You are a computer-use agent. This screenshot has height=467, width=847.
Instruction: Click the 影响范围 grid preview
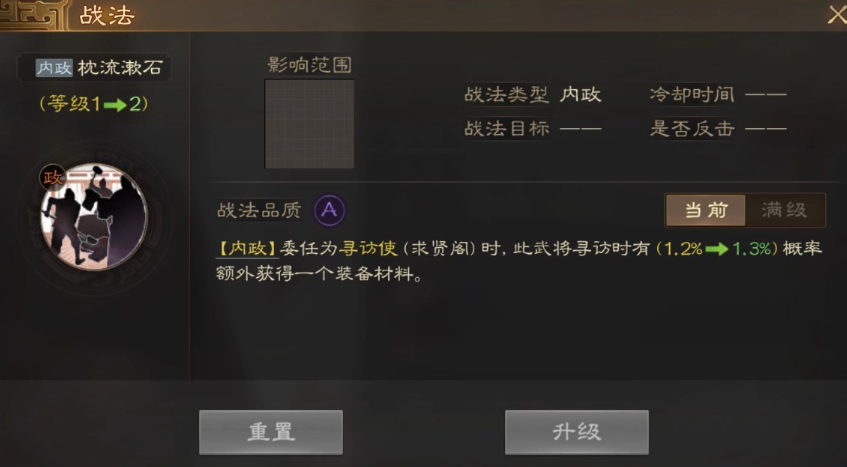[309, 124]
